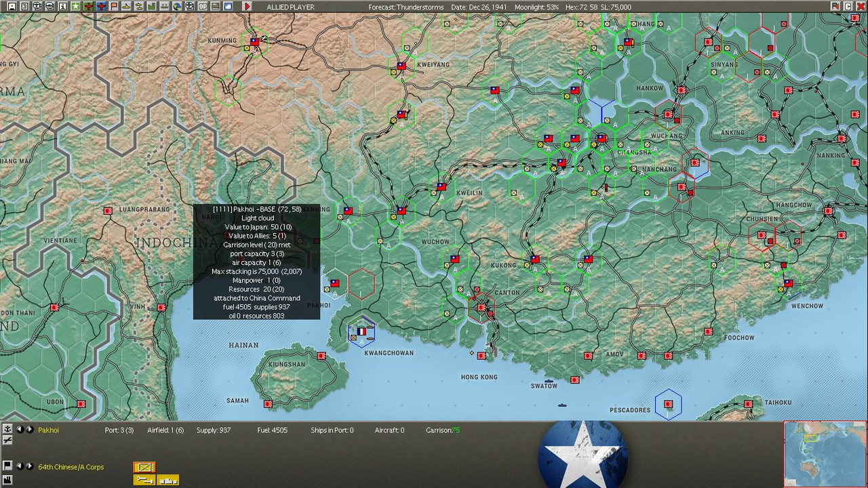The width and height of the screenshot is (868, 488).
Task: Click the 'Port: 3 (3)' status text
Action: (x=119, y=430)
